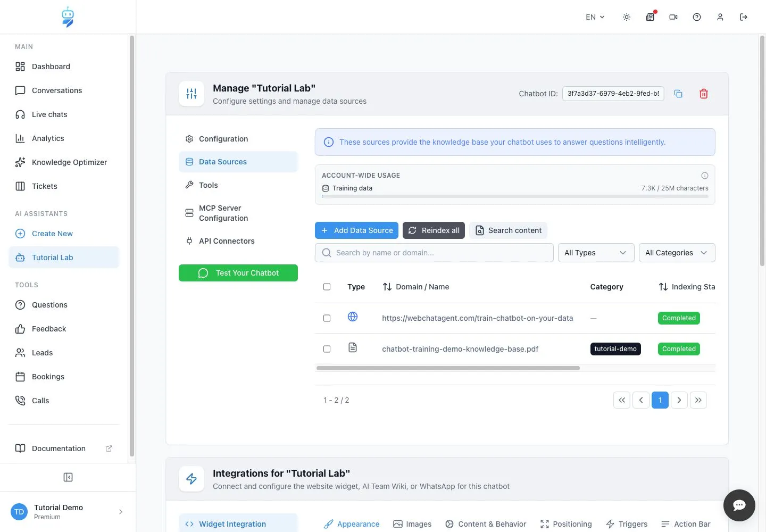The height and width of the screenshot is (532, 766).
Task: Switch to the Positioning tab
Action: (x=566, y=524)
